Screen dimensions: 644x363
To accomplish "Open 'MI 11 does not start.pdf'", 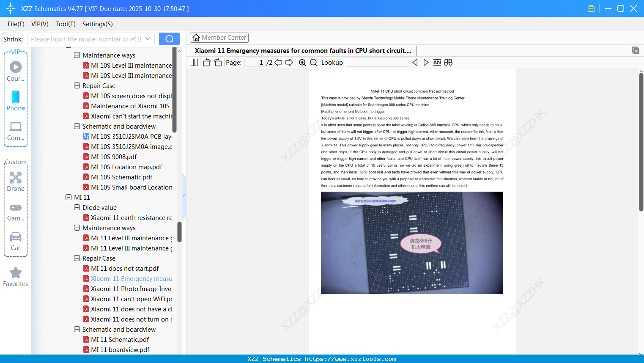I will click(x=121, y=269).
